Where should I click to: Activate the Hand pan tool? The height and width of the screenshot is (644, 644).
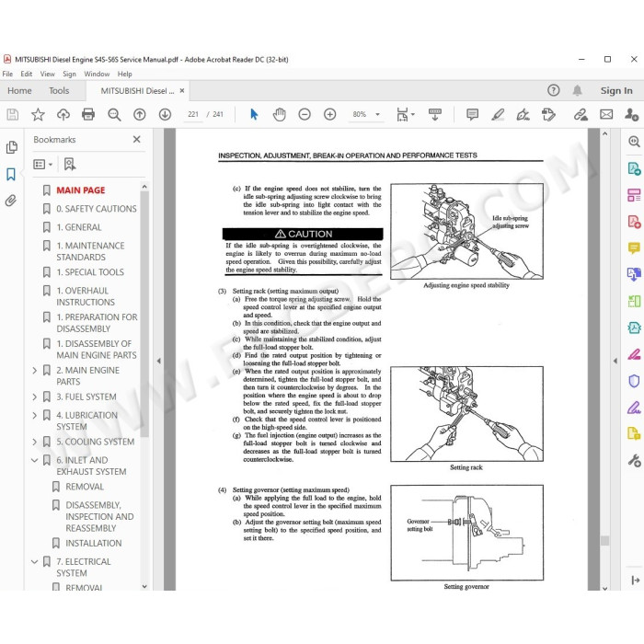(280, 114)
